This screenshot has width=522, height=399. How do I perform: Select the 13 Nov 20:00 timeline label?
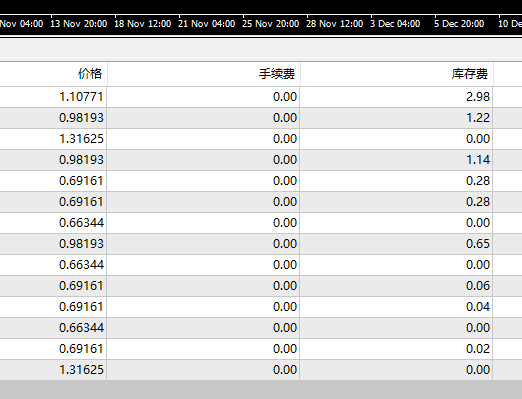(79, 24)
